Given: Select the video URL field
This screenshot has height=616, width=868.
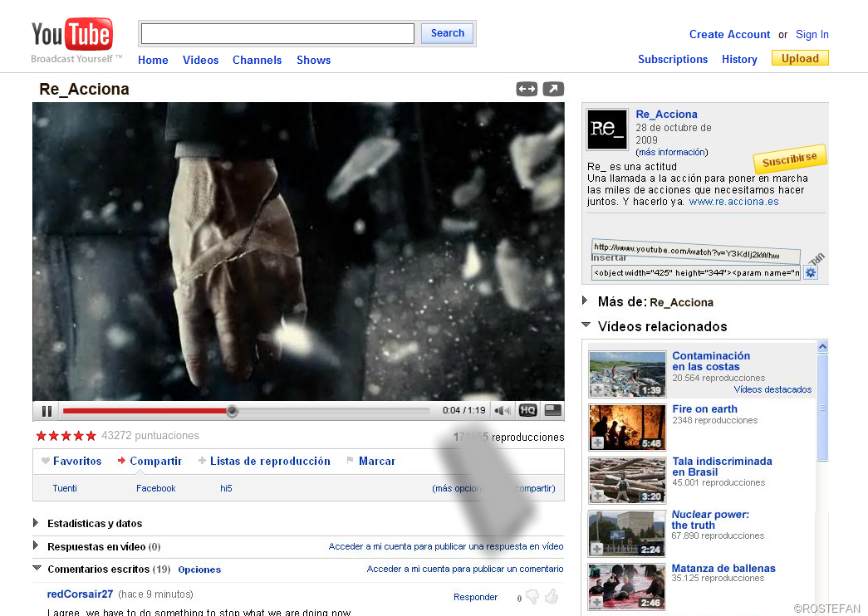Looking at the screenshot, I should pyautogui.click(x=695, y=252).
